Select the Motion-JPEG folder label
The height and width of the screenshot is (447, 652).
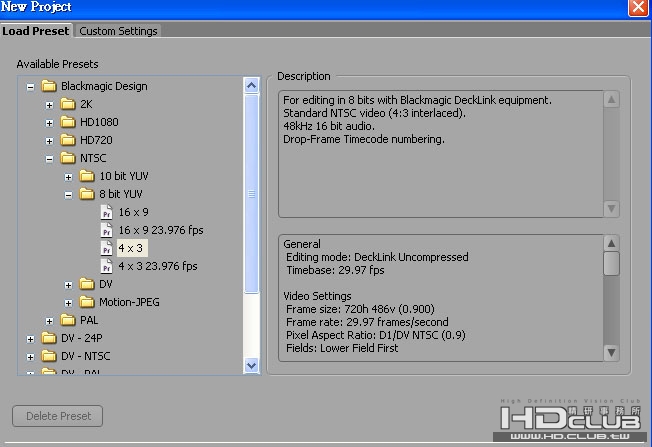[x=129, y=302]
